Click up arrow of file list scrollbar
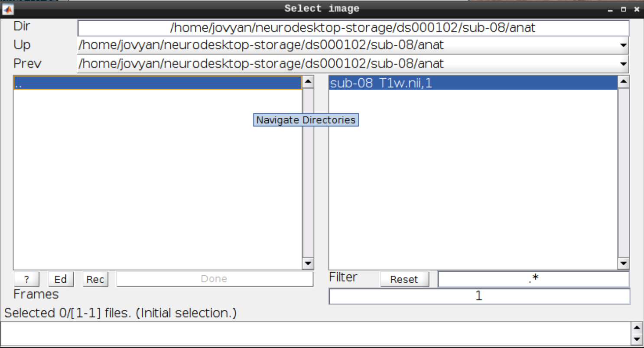This screenshot has height=348, width=644. point(624,82)
